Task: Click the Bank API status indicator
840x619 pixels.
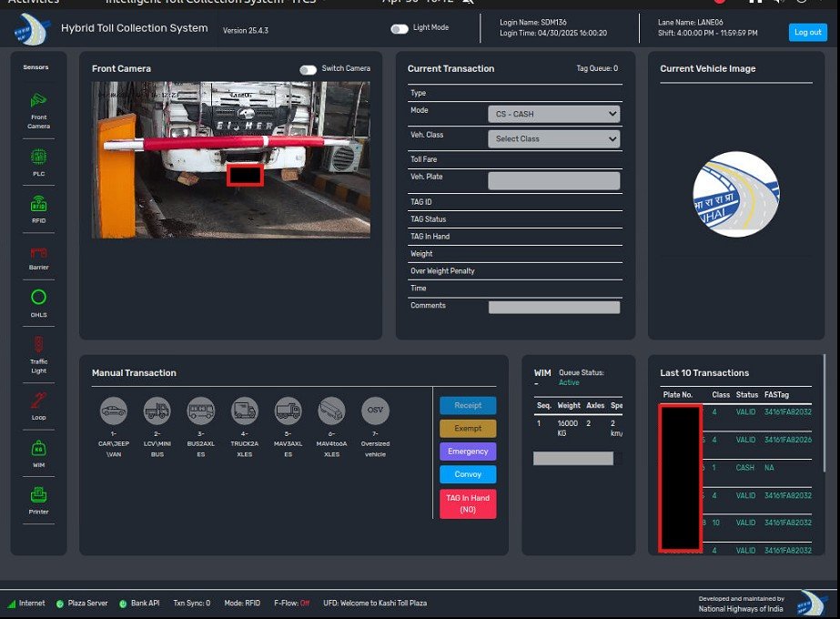Action: 123,604
